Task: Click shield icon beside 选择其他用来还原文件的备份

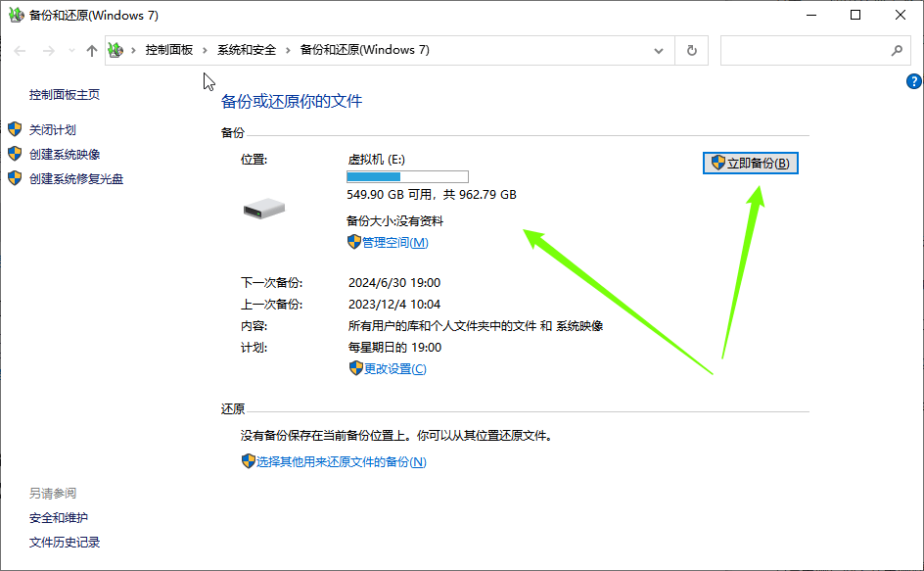Action: (x=248, y=461)
